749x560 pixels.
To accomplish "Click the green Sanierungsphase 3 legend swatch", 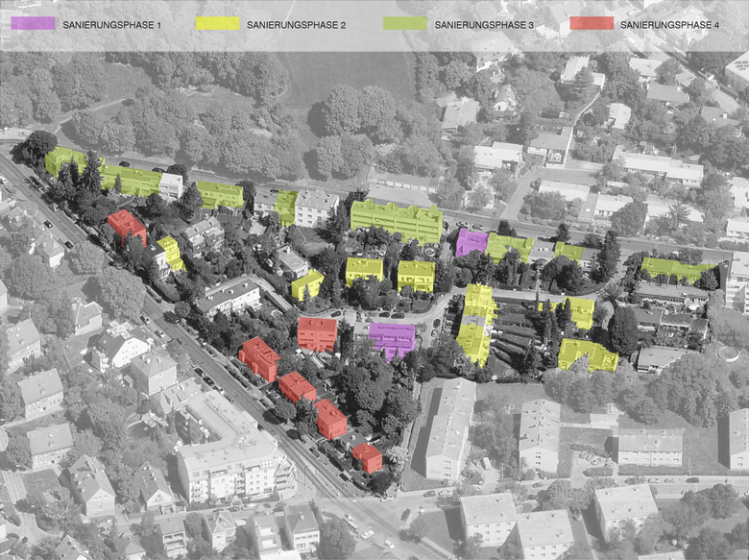I will tap(404, 23).
